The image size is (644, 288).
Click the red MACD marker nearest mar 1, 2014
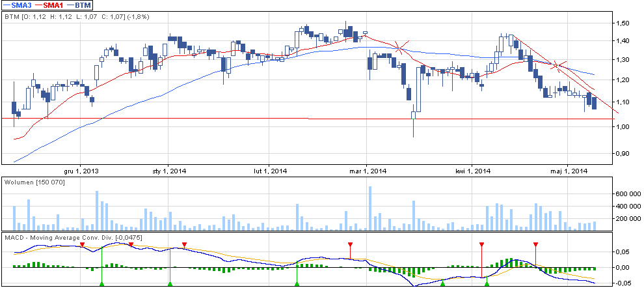[350, 244]
